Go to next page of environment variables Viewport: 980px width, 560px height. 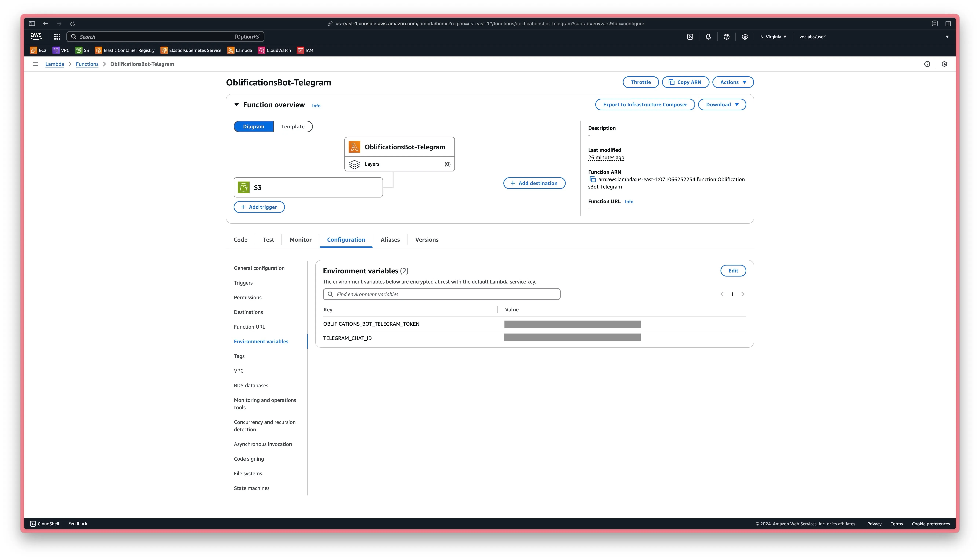click(742, 294)
